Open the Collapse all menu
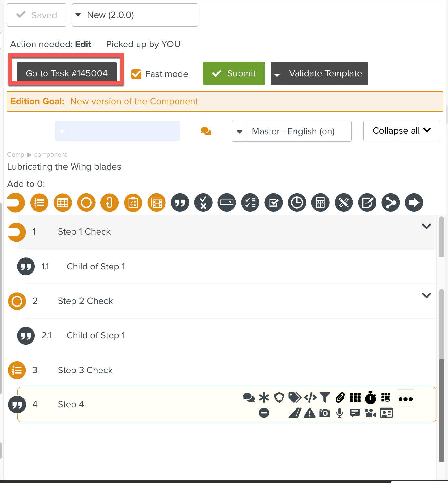 point(402,131)
